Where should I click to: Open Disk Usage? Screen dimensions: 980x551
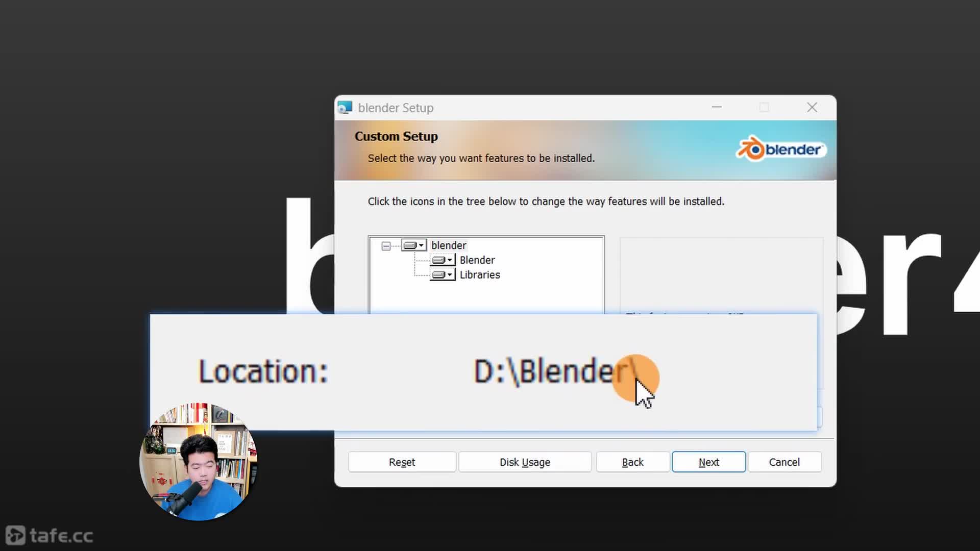click(x=525, y=462)
